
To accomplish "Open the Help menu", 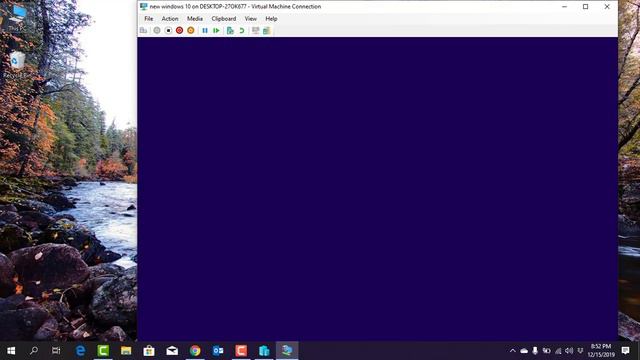I will [271, 19].
